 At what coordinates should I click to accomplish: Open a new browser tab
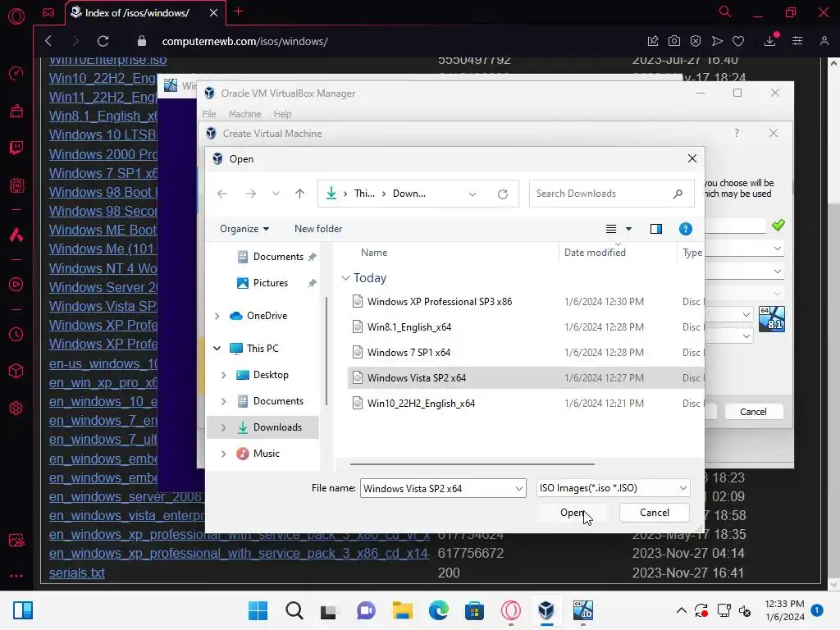click(x=239, y=11)
